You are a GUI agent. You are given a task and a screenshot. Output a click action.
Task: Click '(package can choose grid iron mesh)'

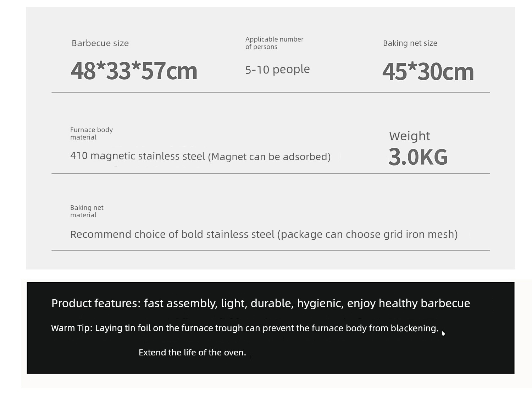point(367,234)
